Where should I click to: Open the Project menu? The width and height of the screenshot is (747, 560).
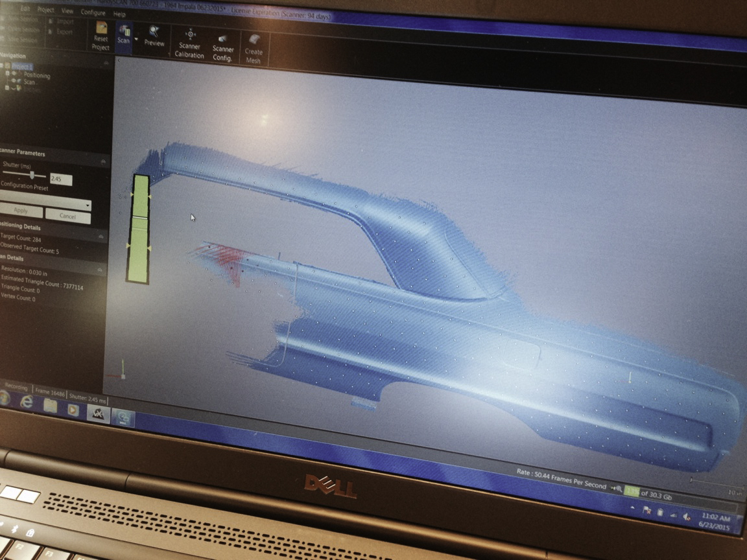(x=46, y=10)
